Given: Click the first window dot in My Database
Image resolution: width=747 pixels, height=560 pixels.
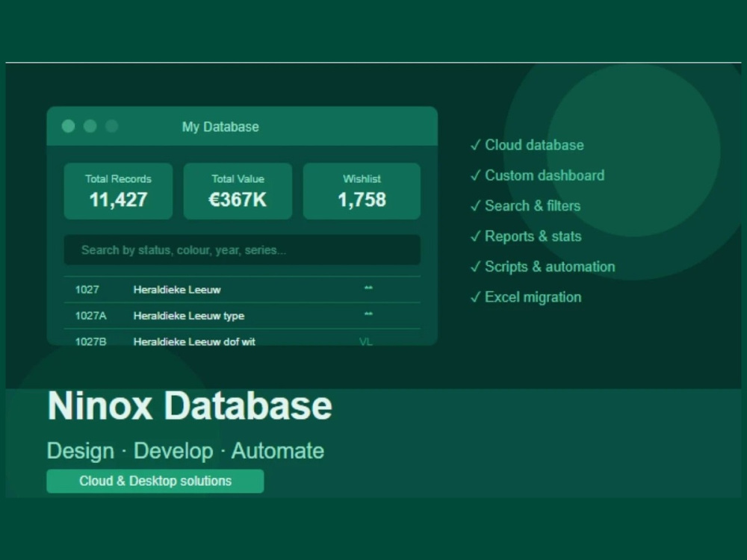Looking at the screenshot, I should [x=68, y=126].
